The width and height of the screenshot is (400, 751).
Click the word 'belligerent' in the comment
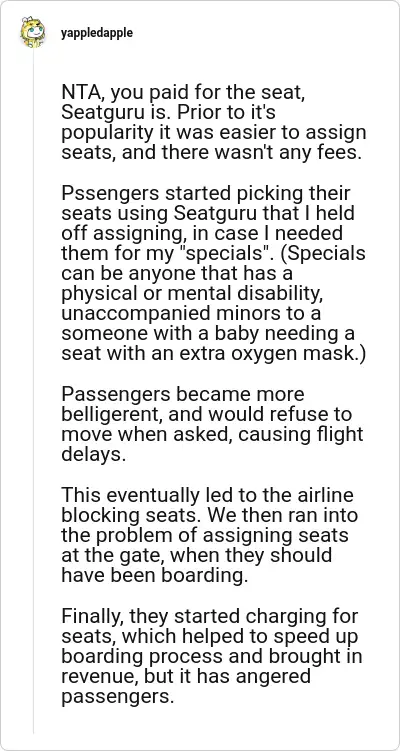click(114, 414)
